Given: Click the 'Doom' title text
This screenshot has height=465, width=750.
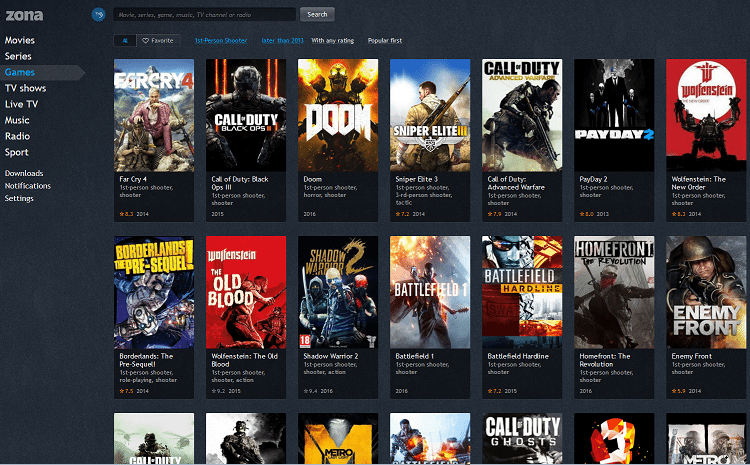Looking at the screenshot, I should point(312,179).
